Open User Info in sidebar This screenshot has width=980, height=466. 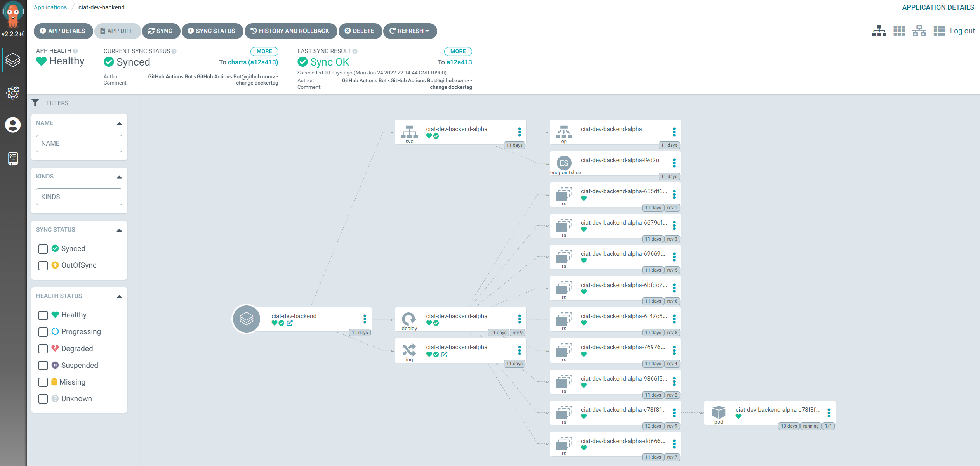pyautogui.click(x=13, y=125)
